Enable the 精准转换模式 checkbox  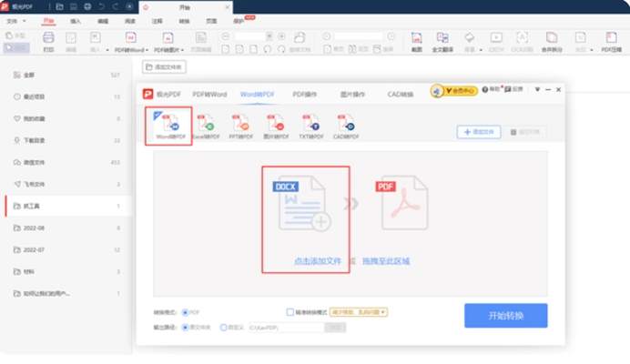coord(290,312)
